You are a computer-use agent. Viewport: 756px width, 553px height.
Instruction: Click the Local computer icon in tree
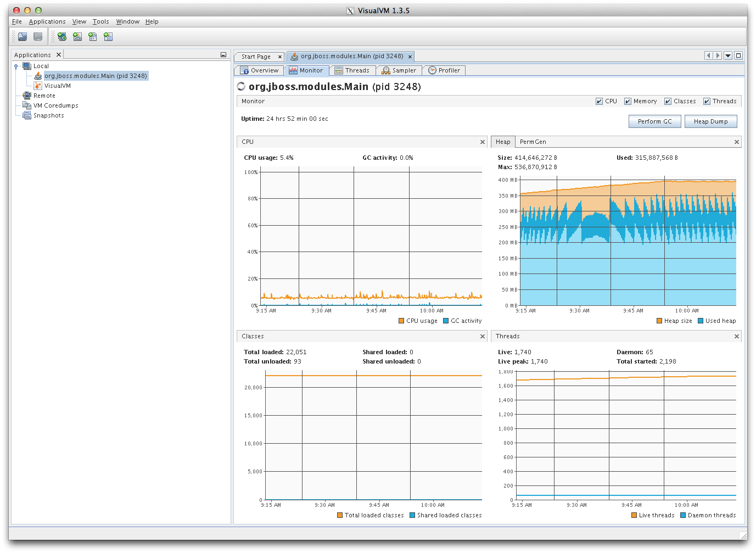[x=27, y=66]
